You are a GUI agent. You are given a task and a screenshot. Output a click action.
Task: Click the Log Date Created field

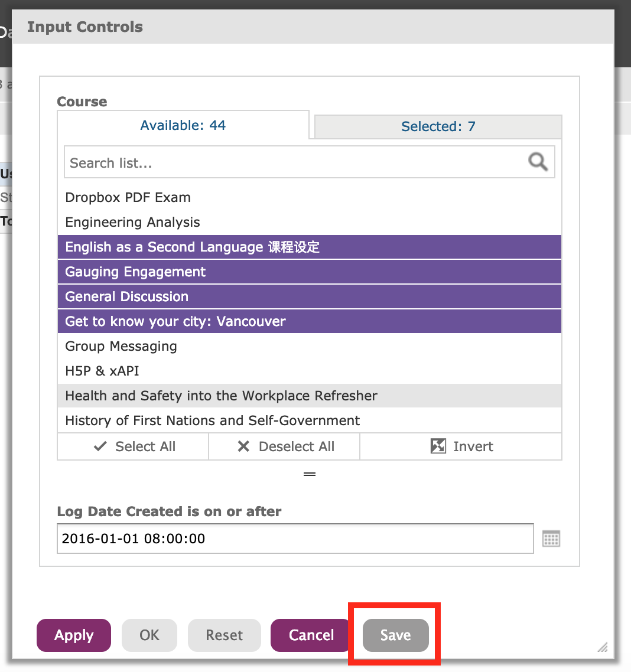295,539
